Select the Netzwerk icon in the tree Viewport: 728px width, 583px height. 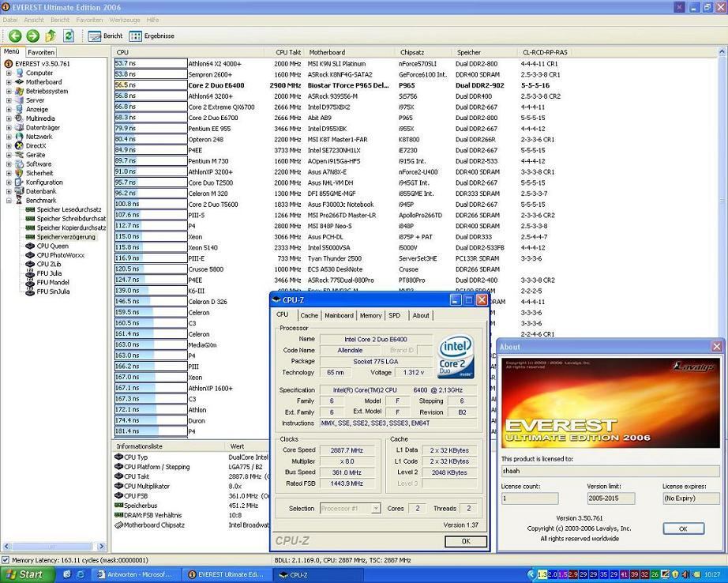19,137
